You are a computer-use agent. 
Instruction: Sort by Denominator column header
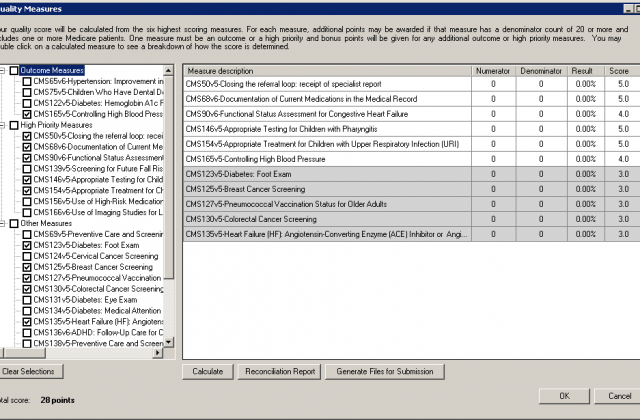point(541,71)
